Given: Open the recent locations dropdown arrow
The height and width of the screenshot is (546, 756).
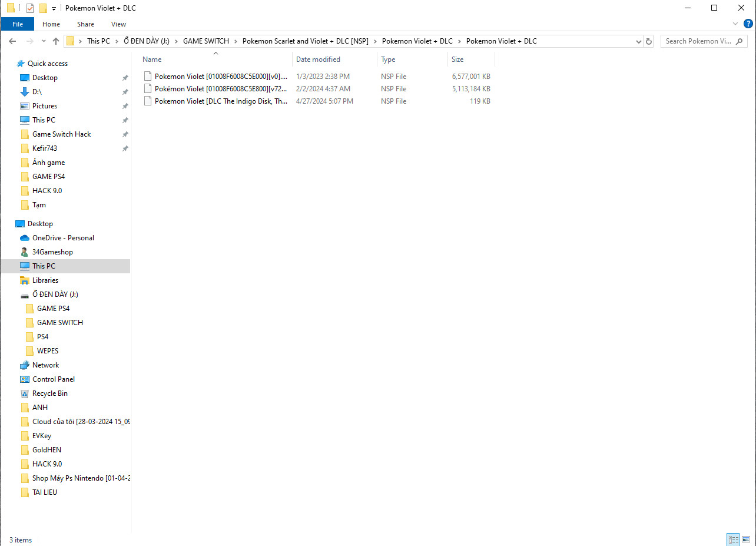Looking at the screenshot, I should tap(44, 41).
